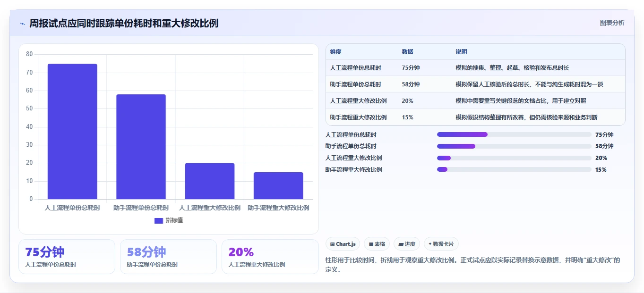Viewport: 644px width, 293px height.
Task: Click progress label 人工流程单份总耗时
Action: [351, 134]
